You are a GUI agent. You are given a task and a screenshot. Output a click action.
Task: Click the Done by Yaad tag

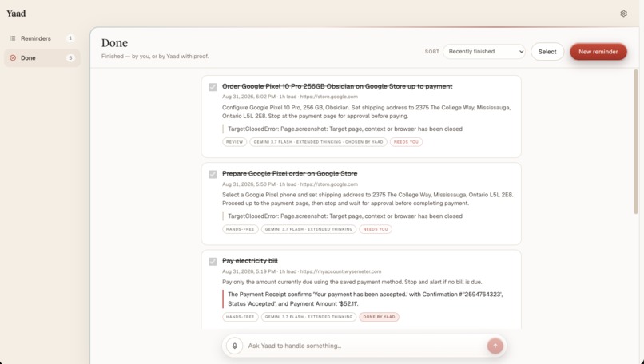tap(379, 317)
